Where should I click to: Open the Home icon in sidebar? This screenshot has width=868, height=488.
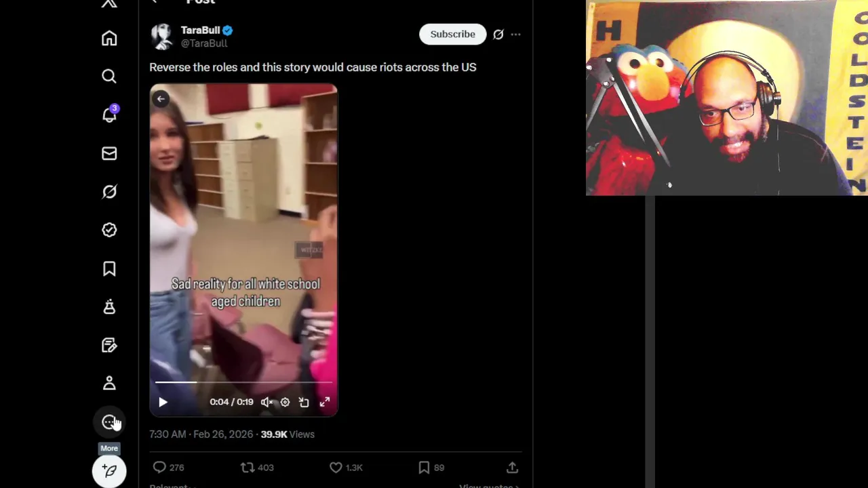(109, 39)
